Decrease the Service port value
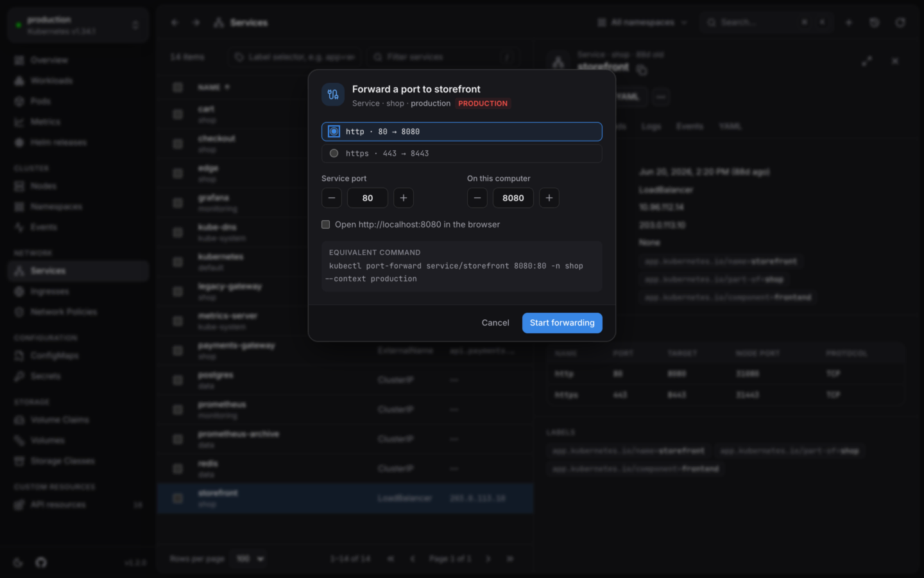Viewport: 924px width, 578px height. 332,198
